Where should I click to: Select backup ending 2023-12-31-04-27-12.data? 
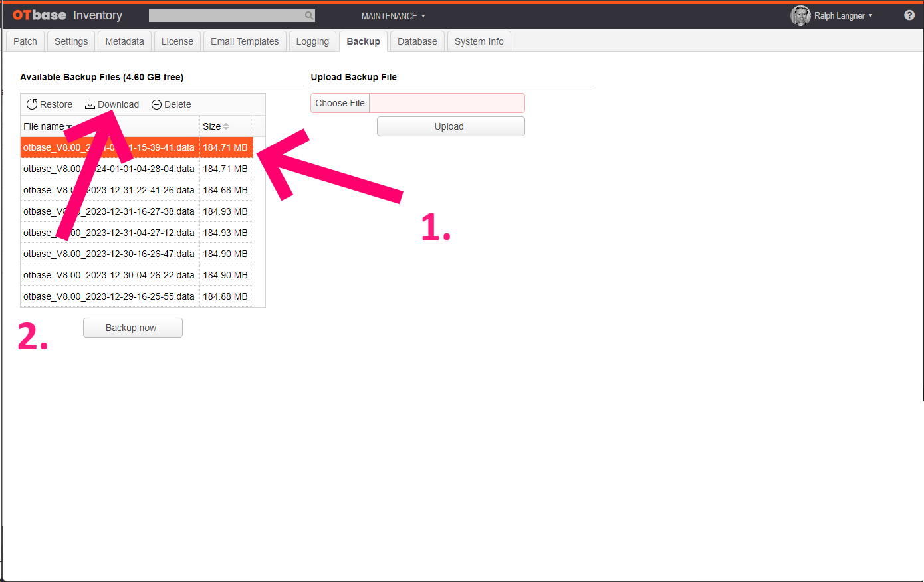(110, 233)
